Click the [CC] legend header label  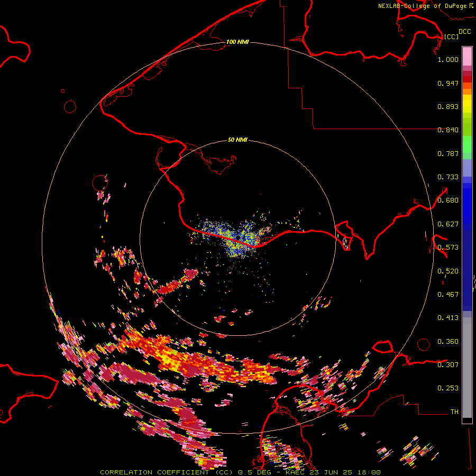(x=451, y=36)
